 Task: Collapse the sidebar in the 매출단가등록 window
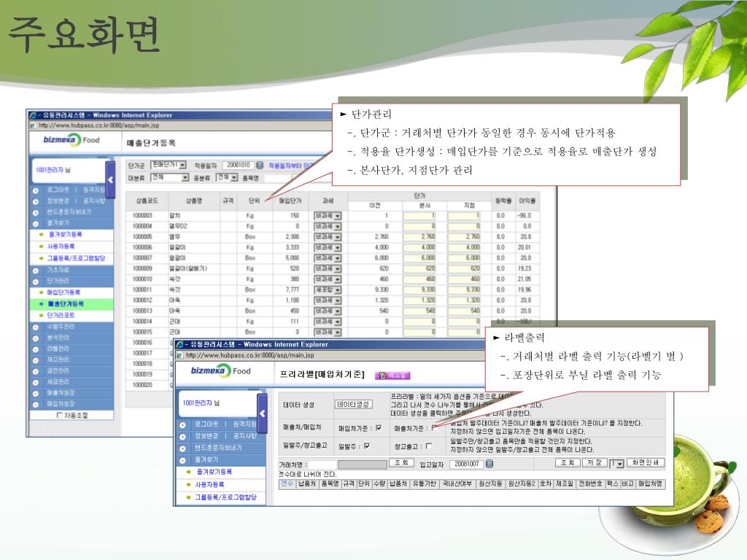coord(111,179)
